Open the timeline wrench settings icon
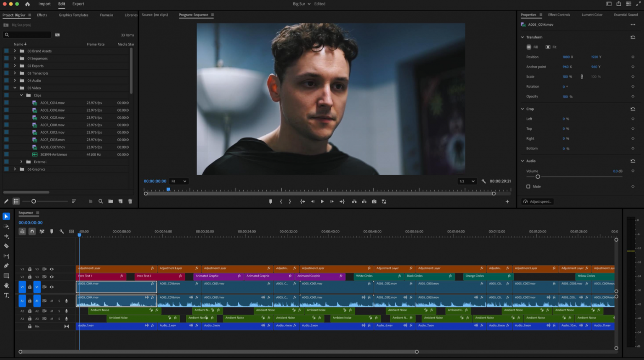This screenshot has width=644, height=360. pyautogui.click(x=62, y=231)
